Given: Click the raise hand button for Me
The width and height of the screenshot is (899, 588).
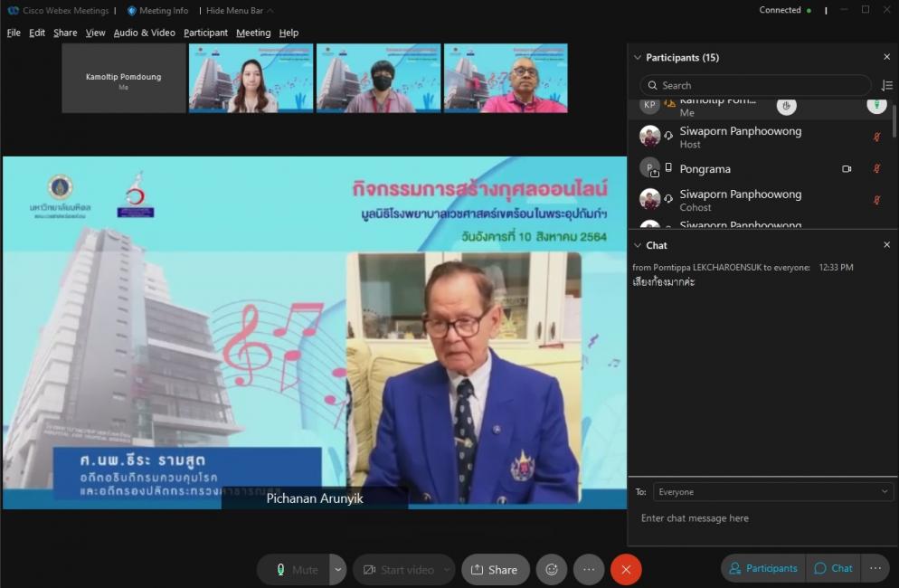Looking at the screenshot, I should [786, 106].
